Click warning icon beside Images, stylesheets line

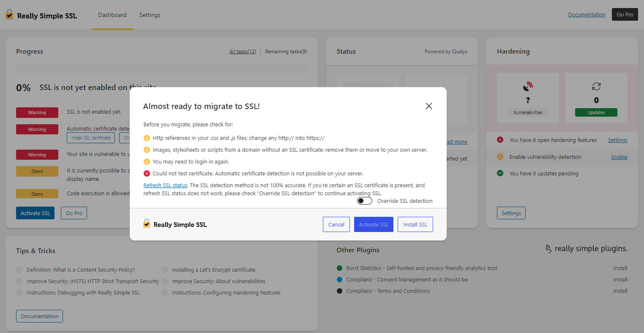(x=147, y=150)
